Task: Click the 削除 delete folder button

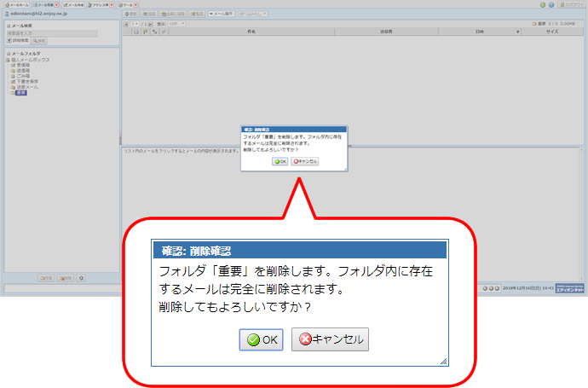Action: [66, 278]
